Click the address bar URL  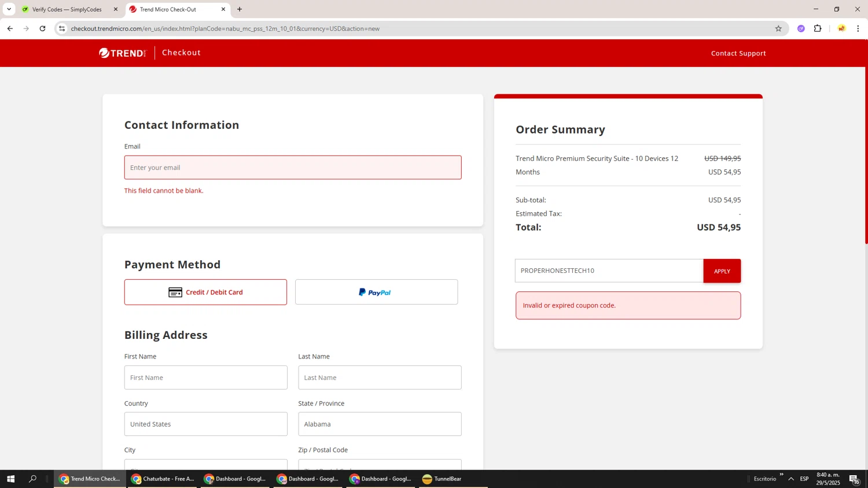click(x=225, y=28)
